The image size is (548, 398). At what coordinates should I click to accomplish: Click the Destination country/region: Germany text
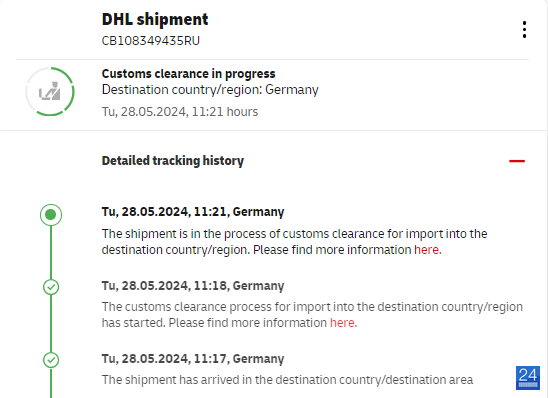click(210, 90)
